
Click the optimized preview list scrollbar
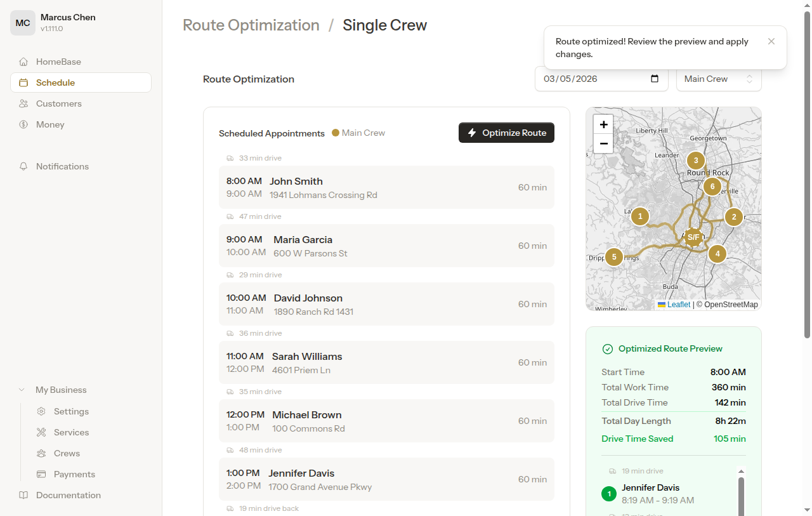(741, 496)
